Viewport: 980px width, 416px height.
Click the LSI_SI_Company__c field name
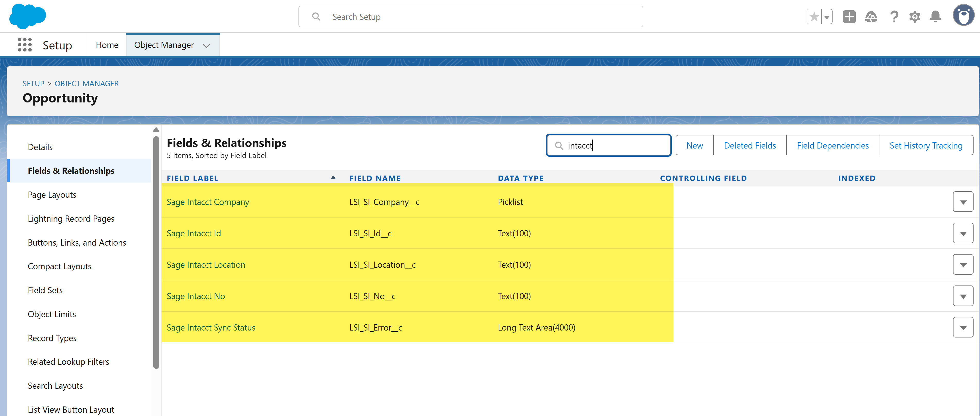tap(384, 202)
